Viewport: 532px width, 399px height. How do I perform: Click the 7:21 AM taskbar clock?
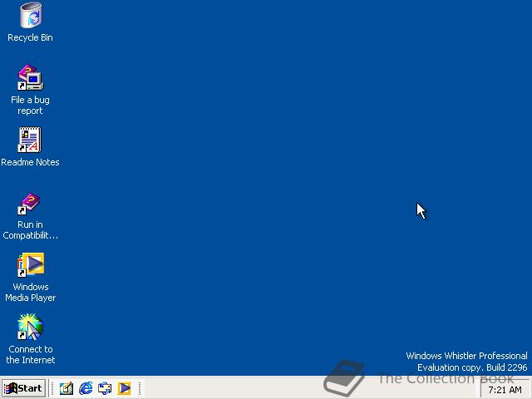pyautogui.click(x=505, y=390)
